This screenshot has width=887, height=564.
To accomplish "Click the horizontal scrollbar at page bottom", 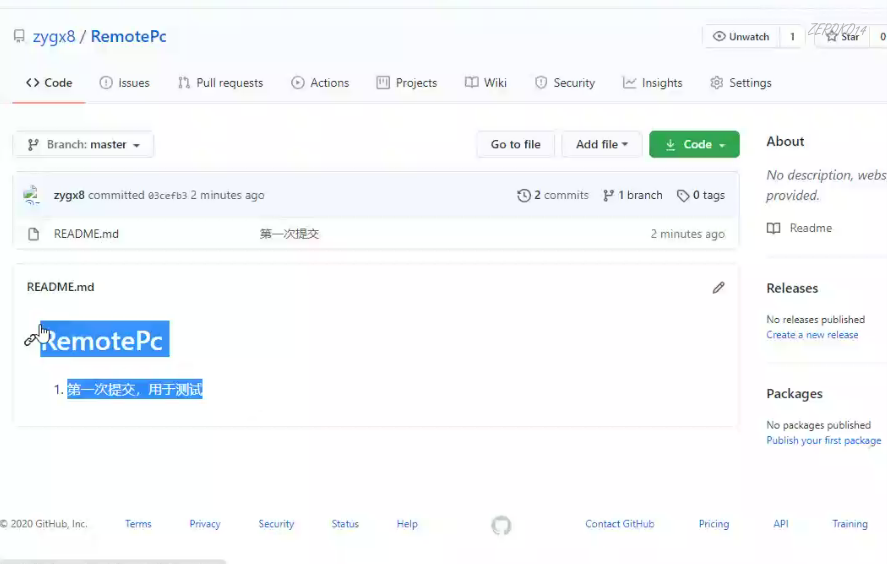I will pos(113,561).
